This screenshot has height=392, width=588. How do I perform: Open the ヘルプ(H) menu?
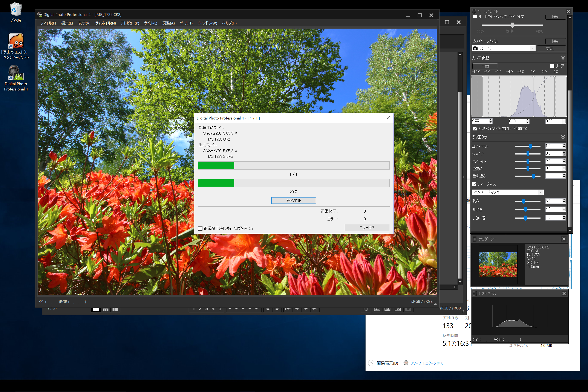pyautogui.click(x=229, y=23)
